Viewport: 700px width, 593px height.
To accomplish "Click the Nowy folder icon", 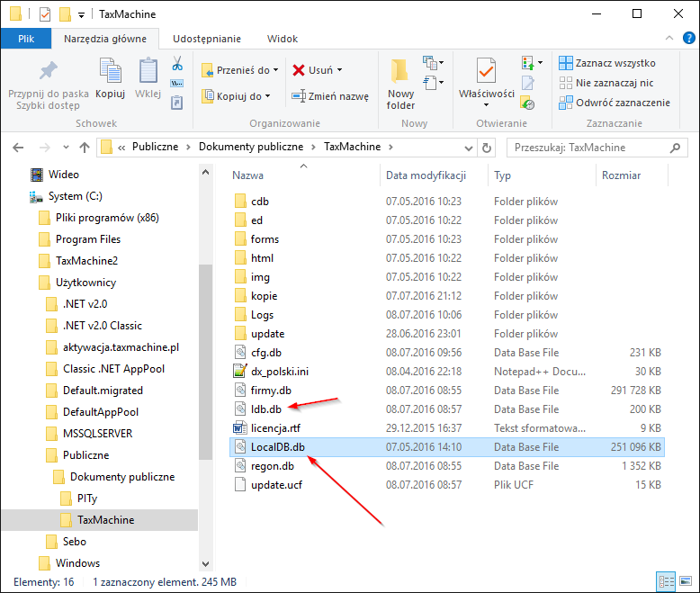I will tap(400, 83).
